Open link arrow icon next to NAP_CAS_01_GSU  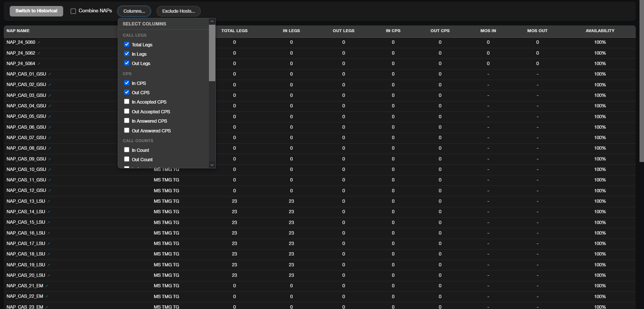click(49, 74)
